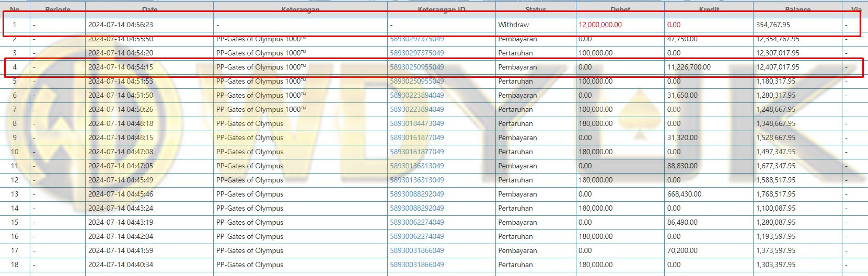This screenshot has height=276, width=868.
Task: Click the 11,226,700.00 kredit value
Action: tap(689, 67)
